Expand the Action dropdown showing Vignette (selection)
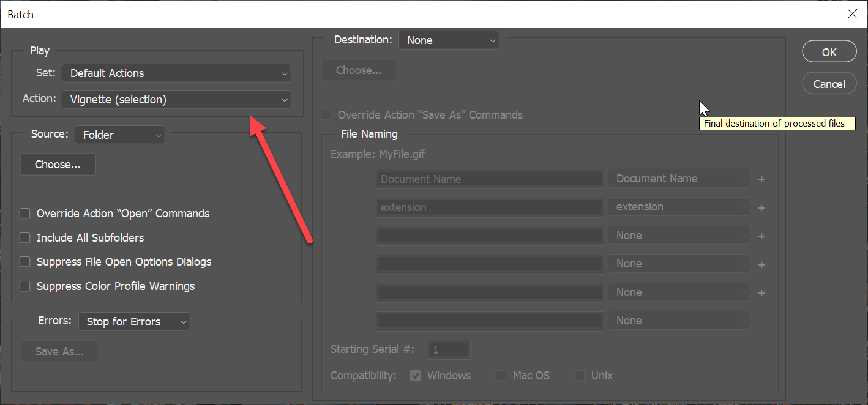868x405 pixels. coord(176,100)
